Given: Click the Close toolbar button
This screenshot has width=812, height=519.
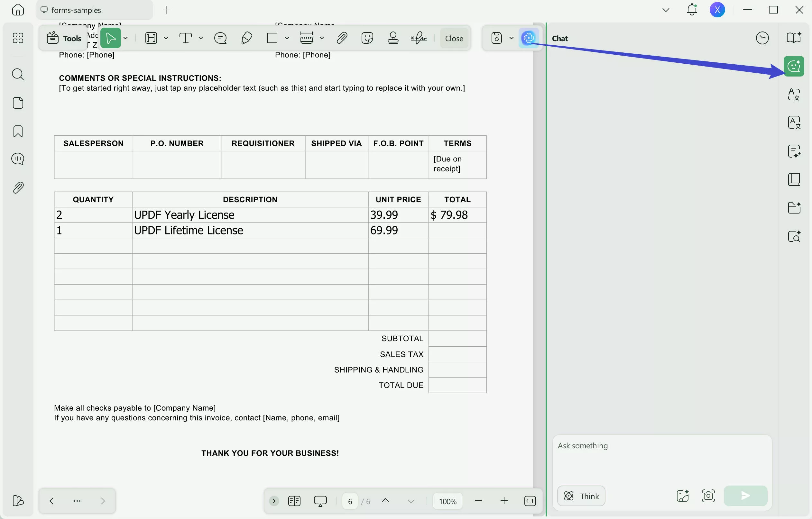Looking at the screenshot, I should (454, 38).
